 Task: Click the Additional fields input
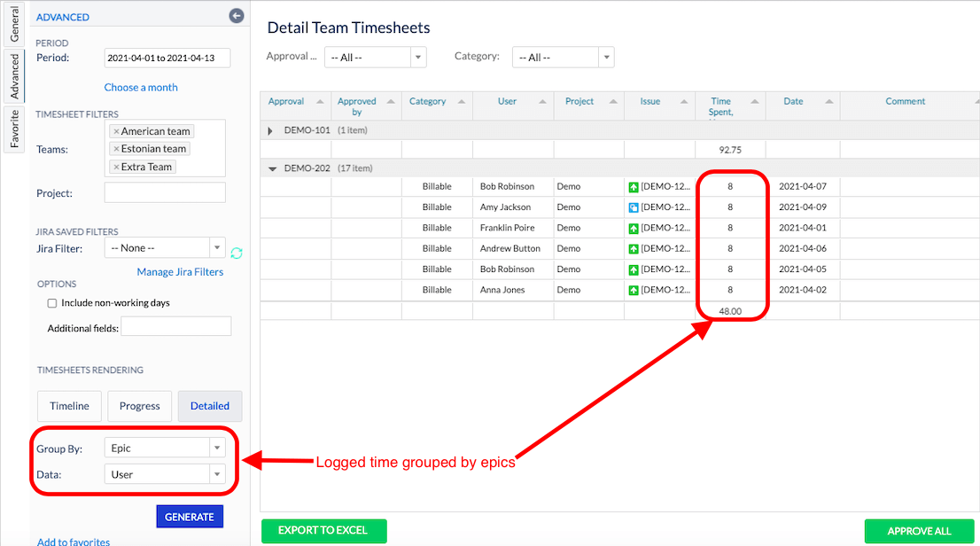pyautogui.click(x=175, y=326)
